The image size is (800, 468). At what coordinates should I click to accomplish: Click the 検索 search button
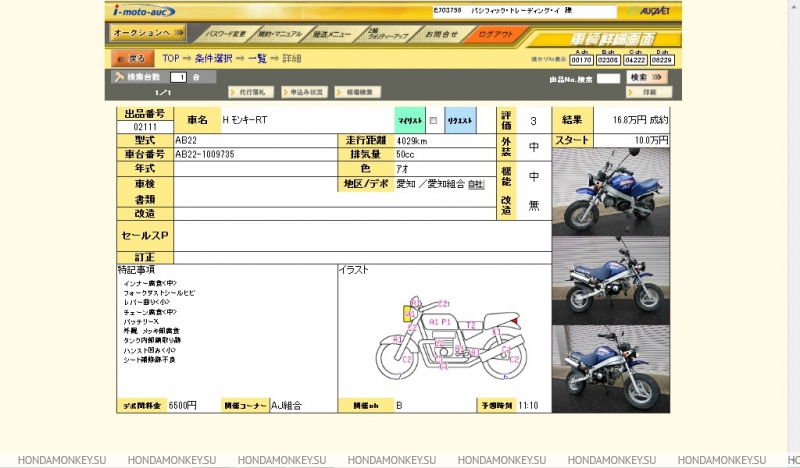[x=646, y=77]
